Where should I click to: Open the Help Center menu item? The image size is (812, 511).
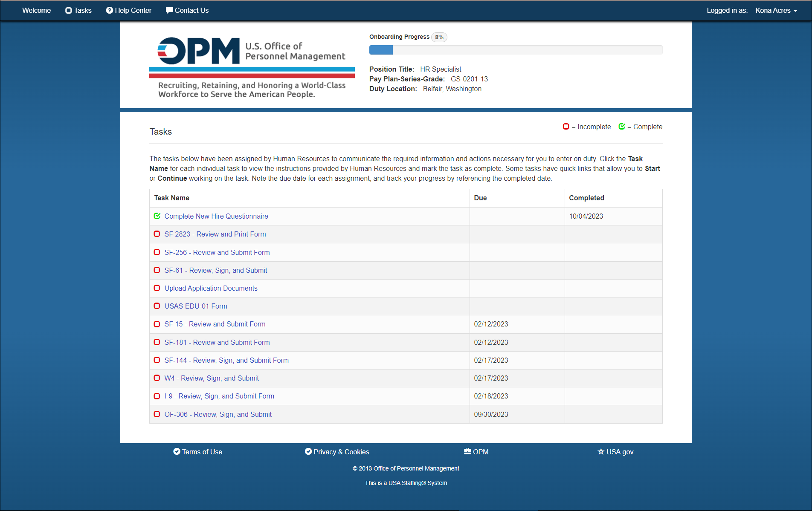pyautogui.click(x=129, y=10)
